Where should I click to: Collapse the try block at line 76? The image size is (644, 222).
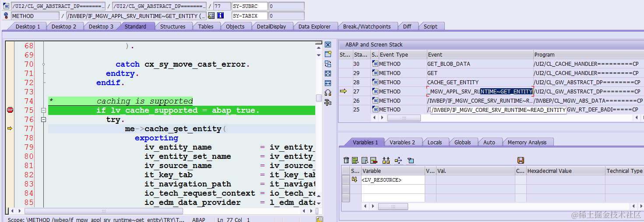(x=43, y=120)
